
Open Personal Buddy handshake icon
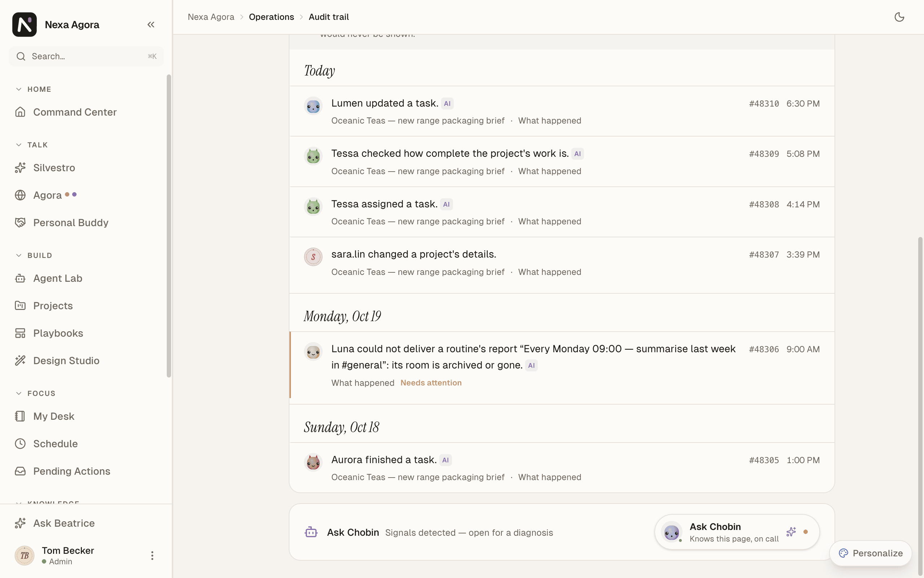click(x=20, y=223)
